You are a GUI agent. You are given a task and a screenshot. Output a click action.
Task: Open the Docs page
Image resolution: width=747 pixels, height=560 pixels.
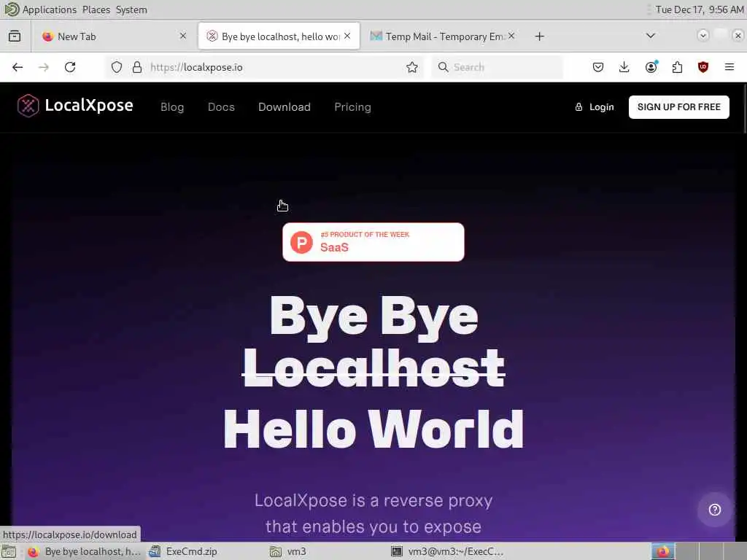point(221,107)
